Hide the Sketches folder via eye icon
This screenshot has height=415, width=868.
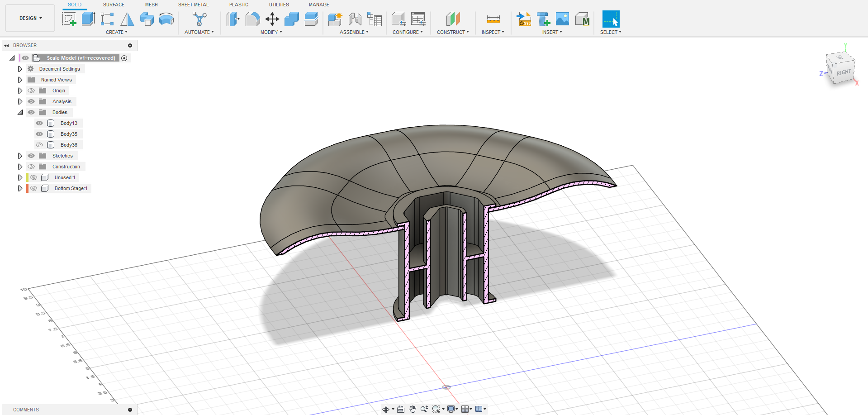pyautogui.click(x=31, y=156)
